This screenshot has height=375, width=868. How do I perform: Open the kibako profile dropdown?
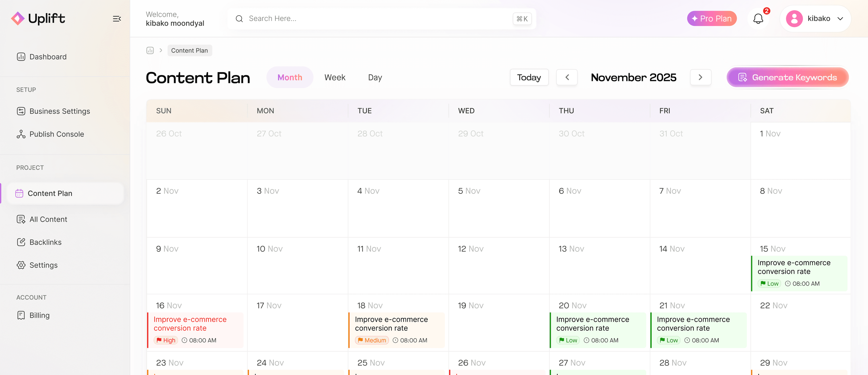815,19
